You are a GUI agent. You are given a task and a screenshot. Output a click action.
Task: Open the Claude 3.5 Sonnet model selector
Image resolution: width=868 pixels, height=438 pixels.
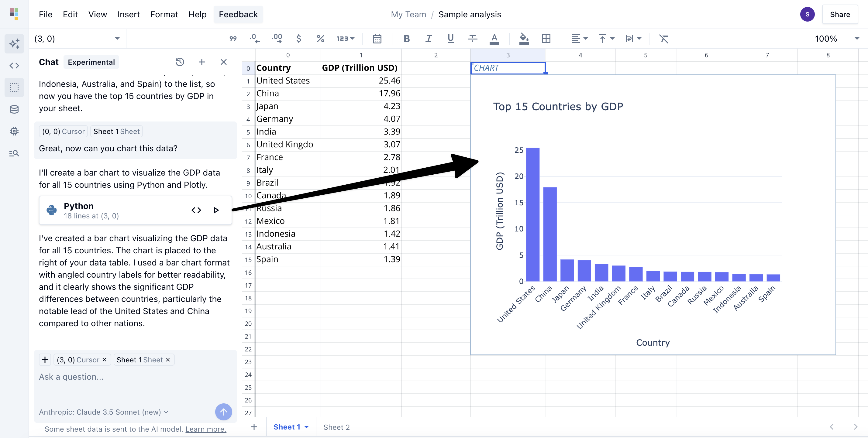tap(103, 412)
